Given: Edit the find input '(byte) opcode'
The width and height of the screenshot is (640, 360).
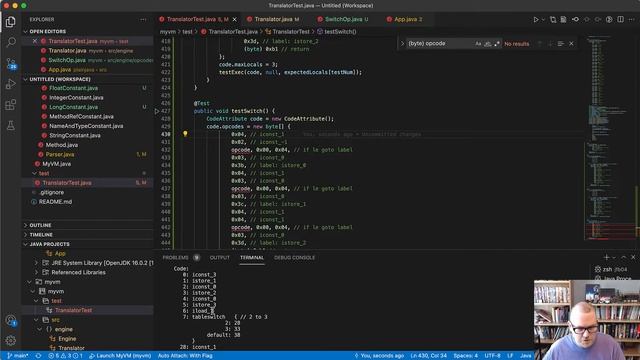Looking at the screenshot, I should pos(441,43).
